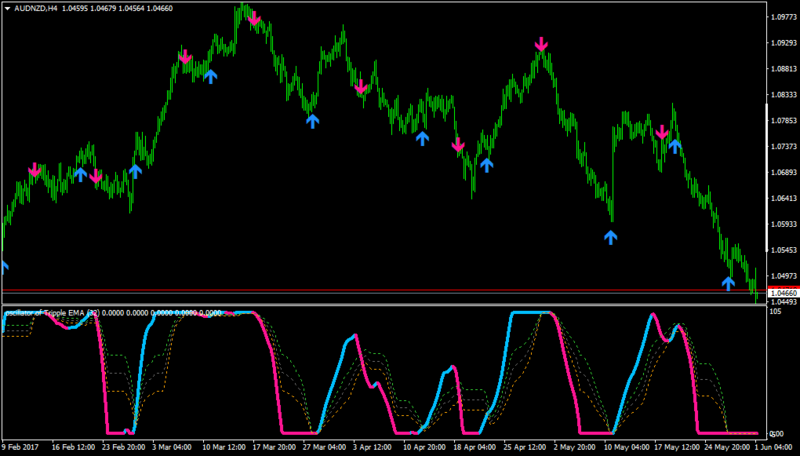Select the red horizontal price line
The height and width of the screenshot is (456, 800).
[x=384, y=290]
